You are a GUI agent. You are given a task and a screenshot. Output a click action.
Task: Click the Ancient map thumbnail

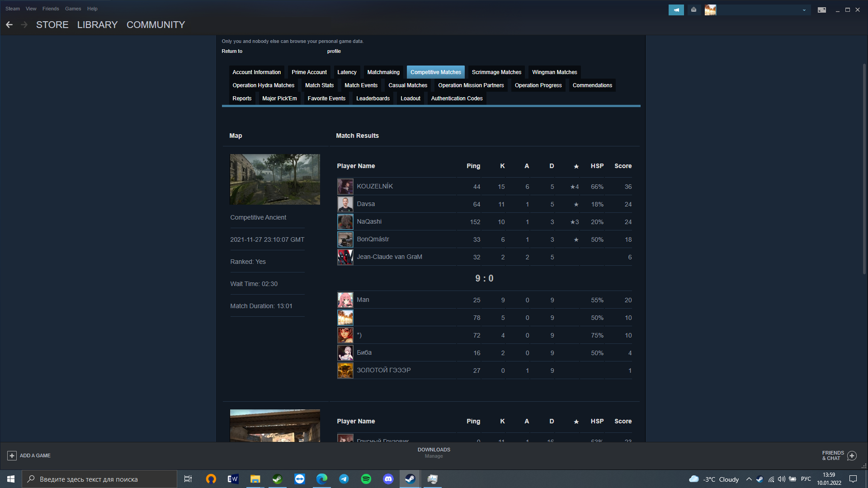tap(275, 179)
